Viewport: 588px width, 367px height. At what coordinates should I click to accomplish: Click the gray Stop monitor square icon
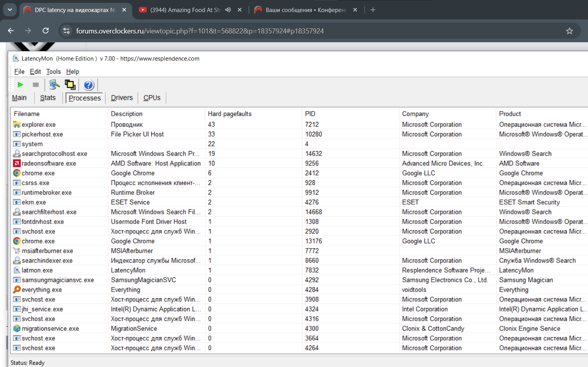[36, 85]
